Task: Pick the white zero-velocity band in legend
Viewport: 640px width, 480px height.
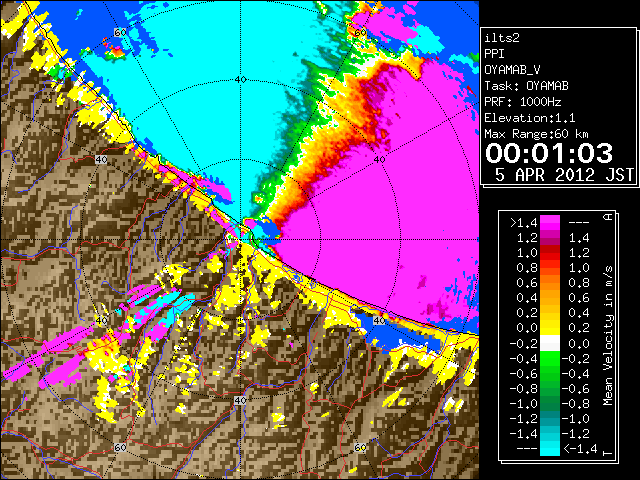Action: [x=550, y=343]
